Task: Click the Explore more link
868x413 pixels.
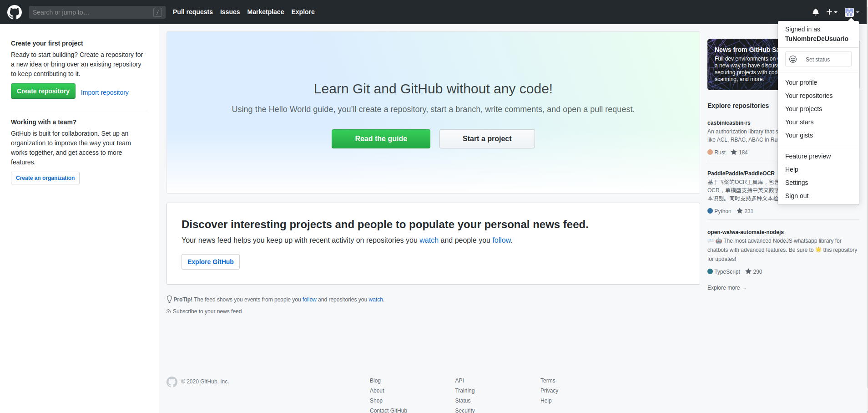Action: 727,288
